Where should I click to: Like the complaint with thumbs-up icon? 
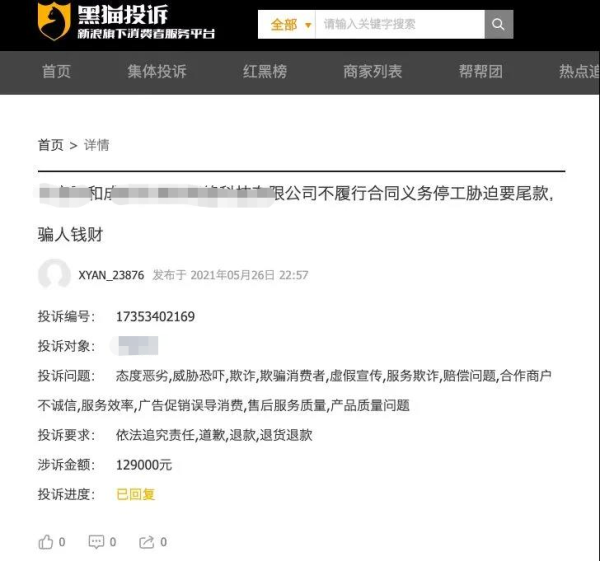[x=46, y=542]
